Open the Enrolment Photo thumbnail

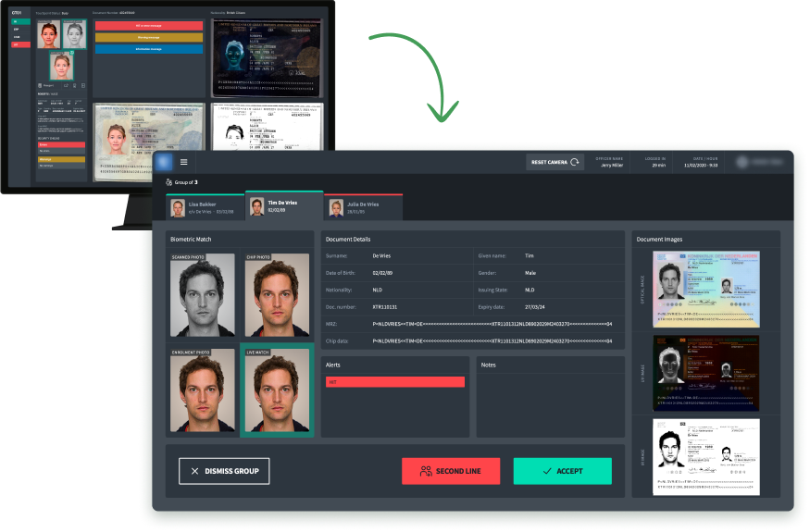tap(203, 390)
